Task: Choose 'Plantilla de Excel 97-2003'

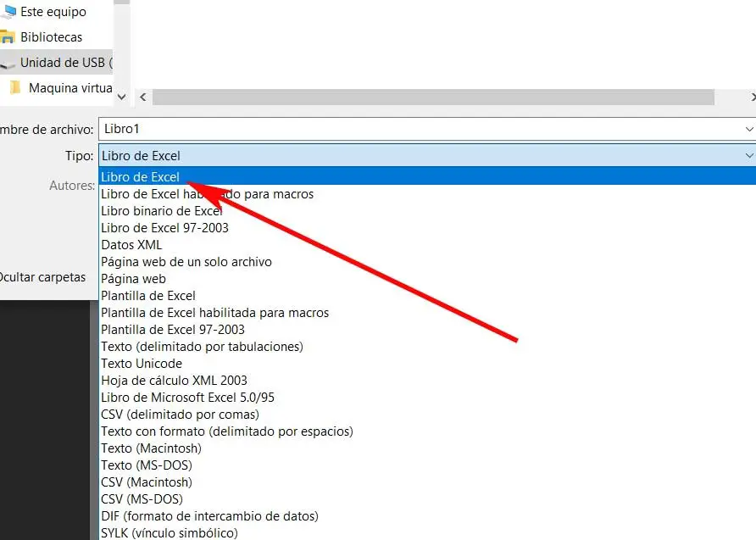Action: coord(173,329)
